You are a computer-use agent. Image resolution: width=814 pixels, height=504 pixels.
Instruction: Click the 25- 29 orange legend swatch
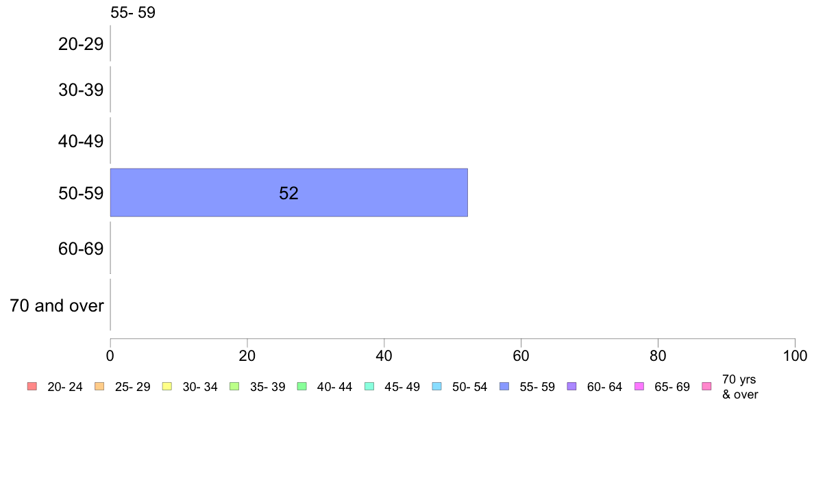99,386
